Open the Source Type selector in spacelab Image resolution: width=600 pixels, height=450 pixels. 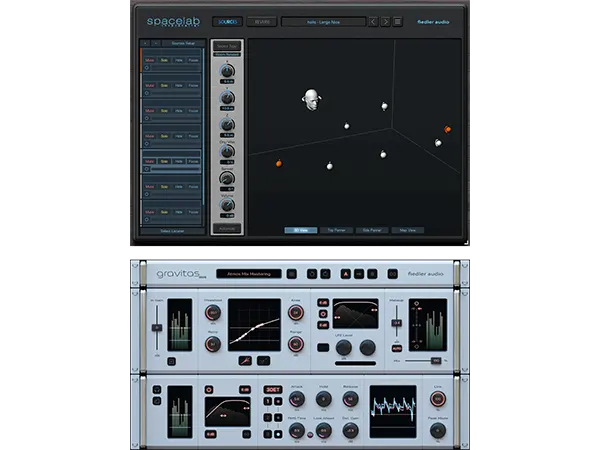[227, 46]
